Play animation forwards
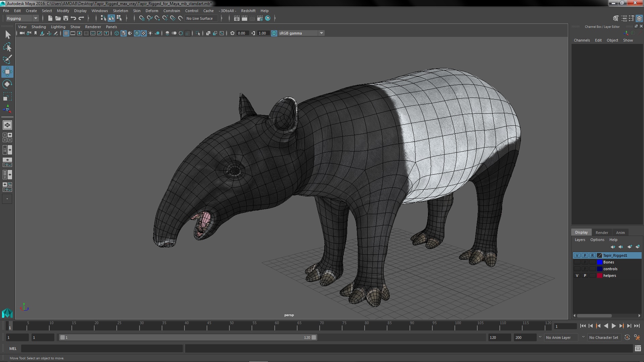The height and width of the screenshot is (362, 644). tap(613, 326)
